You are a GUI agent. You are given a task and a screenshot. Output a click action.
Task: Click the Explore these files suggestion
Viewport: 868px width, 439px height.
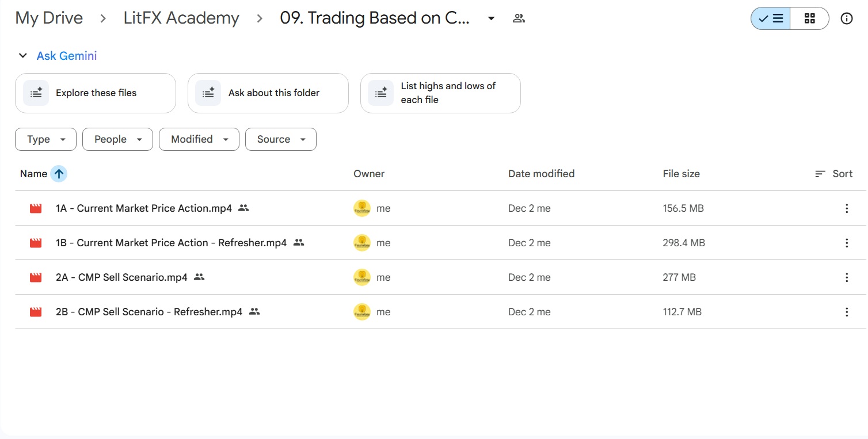[96, 93]
